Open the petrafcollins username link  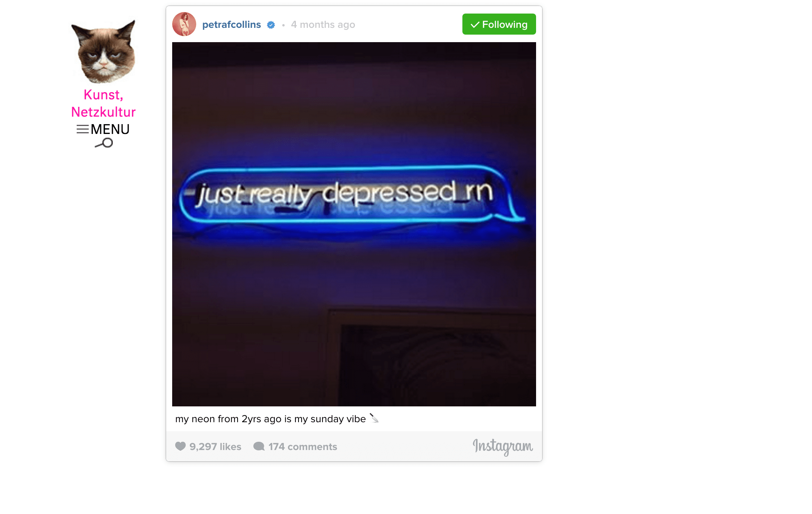click(x=232, y=24)
